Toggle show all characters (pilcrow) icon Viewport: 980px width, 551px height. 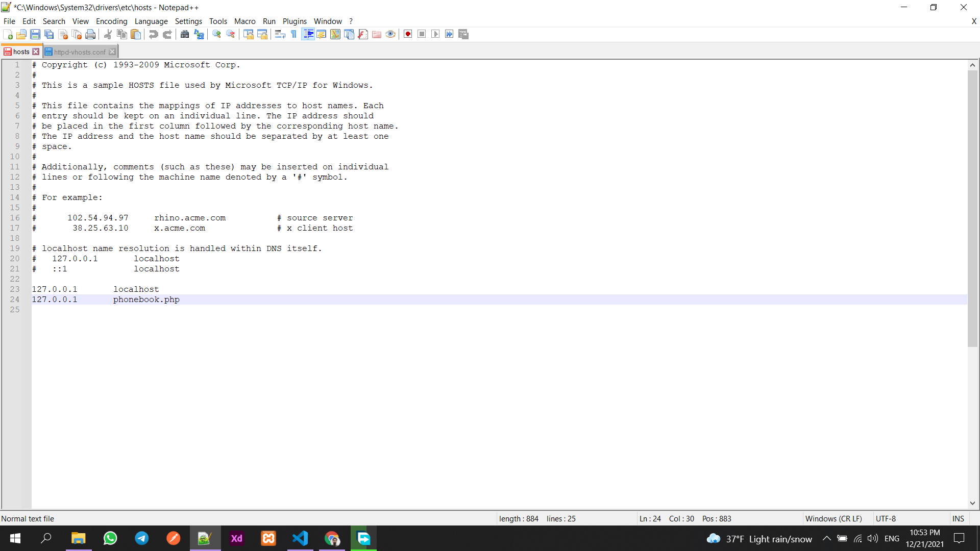coord(293,34)
